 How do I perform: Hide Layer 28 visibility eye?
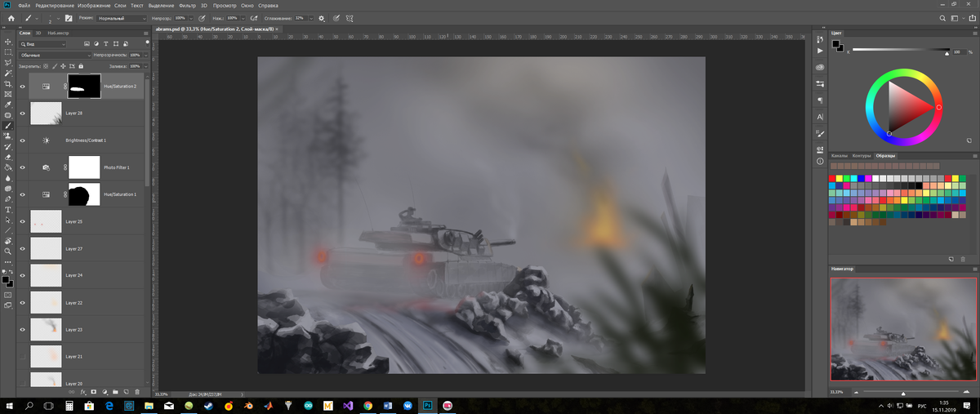[22, 113]
